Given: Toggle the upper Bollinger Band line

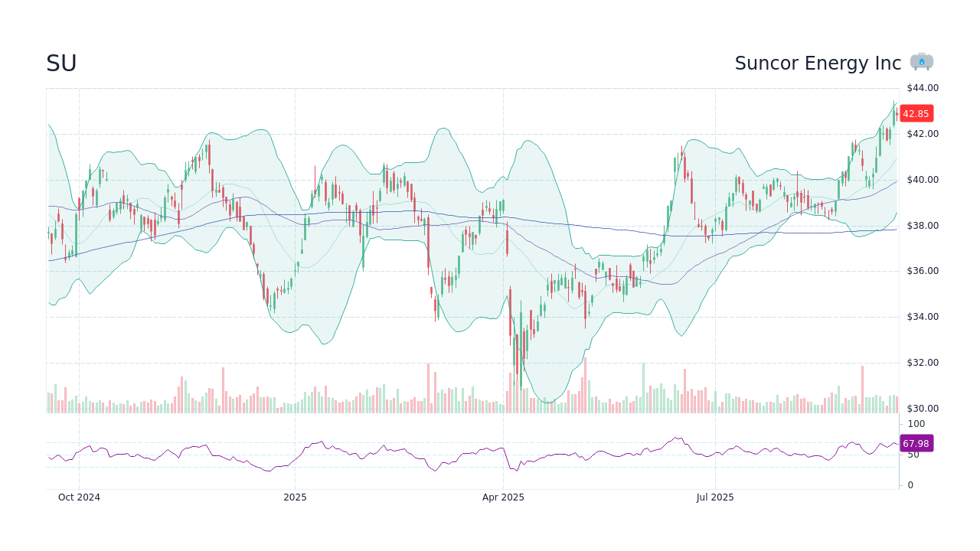Looking at the screenshot, I should pos(443,130).
